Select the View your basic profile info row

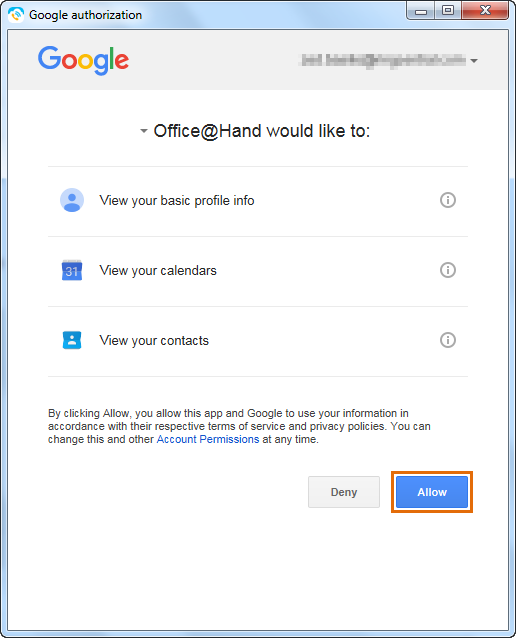click(258, 201)
